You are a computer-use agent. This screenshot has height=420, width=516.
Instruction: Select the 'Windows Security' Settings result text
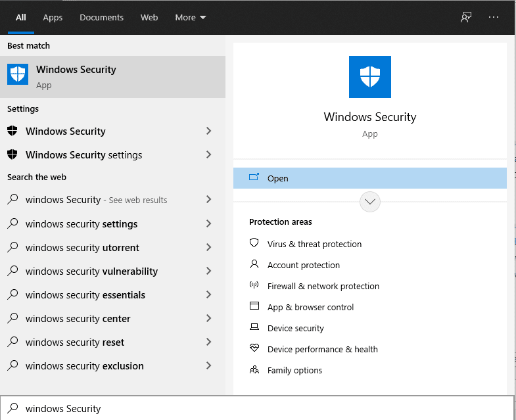tap(66, 131)
